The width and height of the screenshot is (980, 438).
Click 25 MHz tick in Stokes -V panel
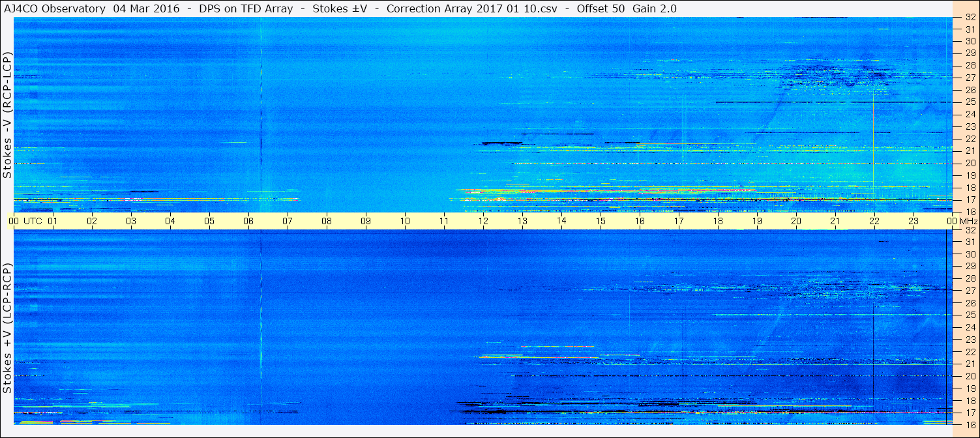970,102
